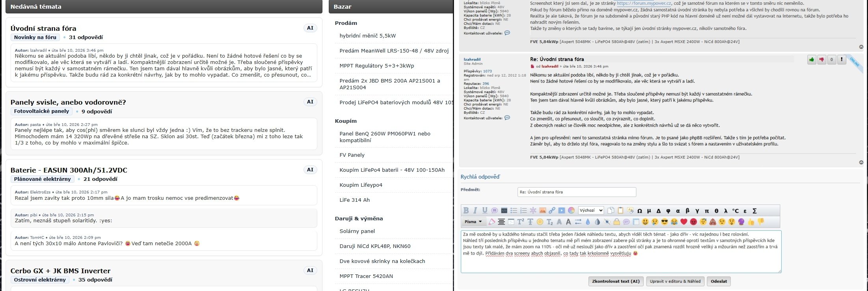Screen dimensions: 868x291
Task: Insert the angry red face emoji
Action: [693, 222]
